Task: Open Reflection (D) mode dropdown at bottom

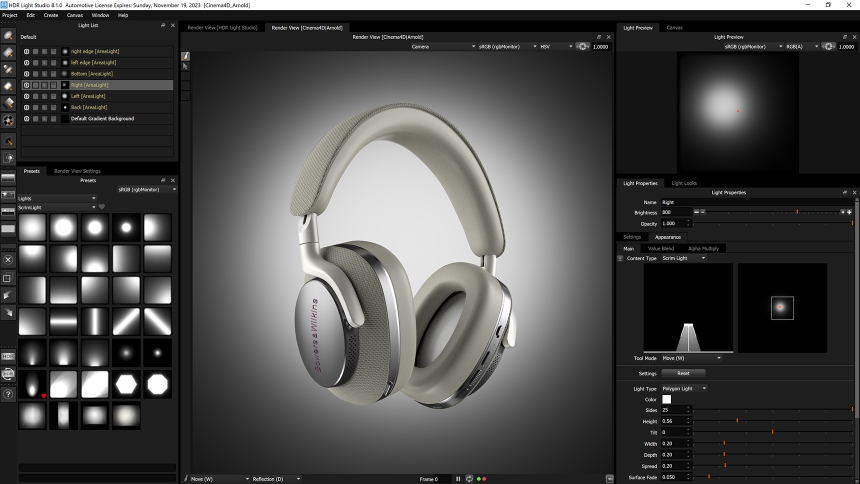Action: tap(276, 479)
